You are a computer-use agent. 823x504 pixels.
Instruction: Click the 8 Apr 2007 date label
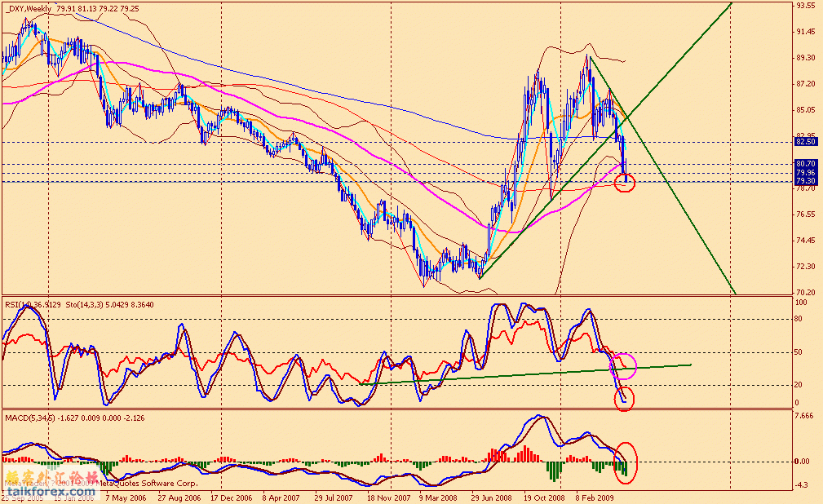(281, 497)
